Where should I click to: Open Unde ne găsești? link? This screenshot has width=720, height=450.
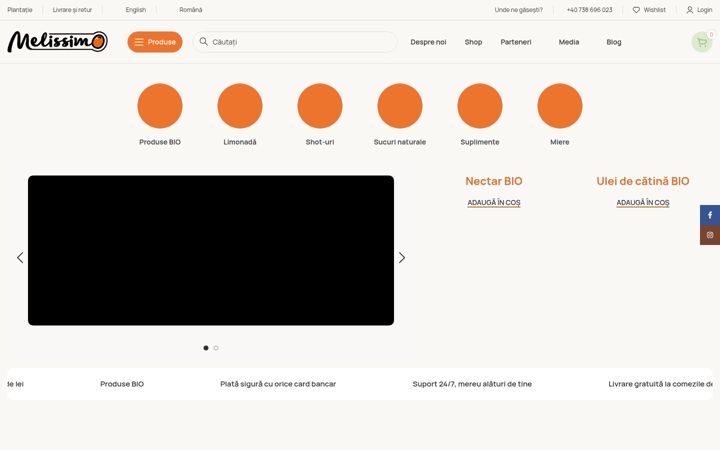pos(518,10)
